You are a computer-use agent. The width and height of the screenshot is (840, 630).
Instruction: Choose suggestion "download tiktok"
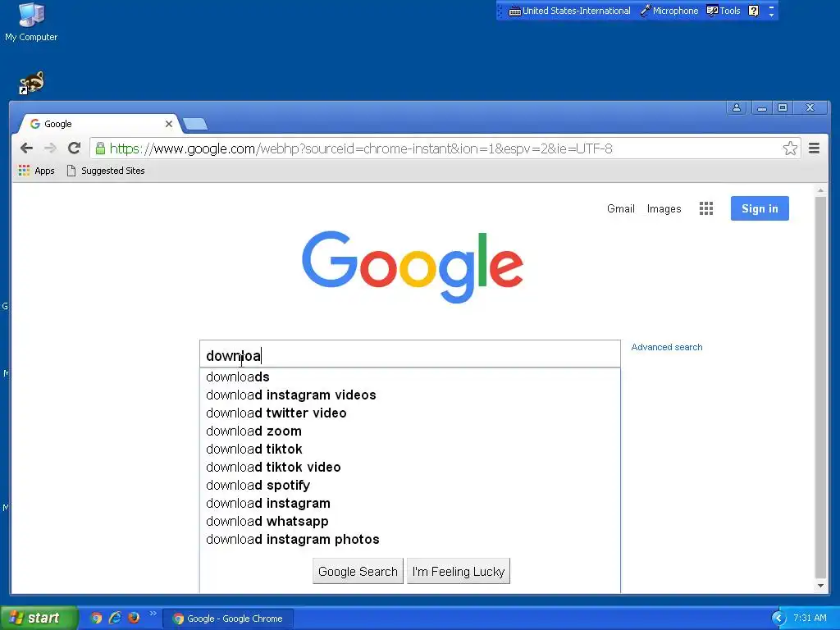tap(410, 449)
